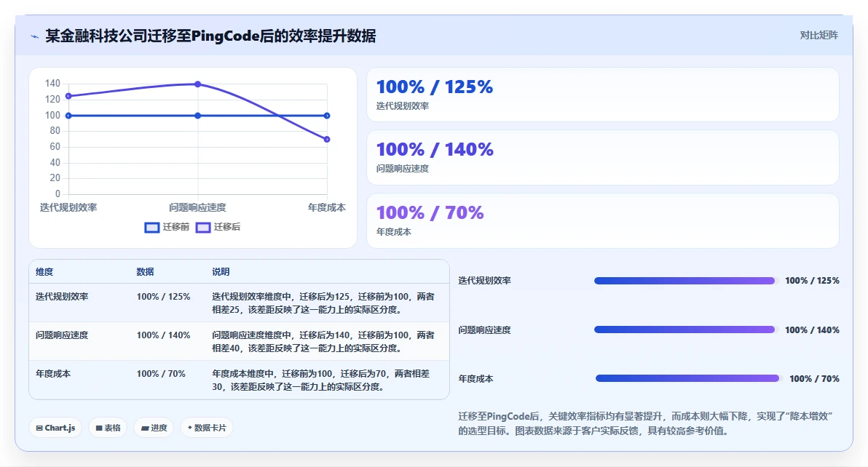The height and width of the screenshot is (467, 868).
Task: Click the 100% / 125% data card
Action: coord(603,95)
